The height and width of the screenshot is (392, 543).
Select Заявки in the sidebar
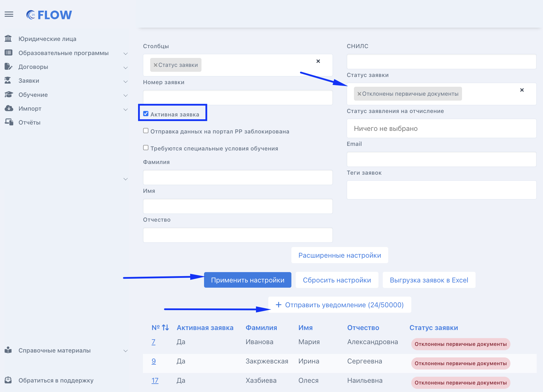[29, 81]
